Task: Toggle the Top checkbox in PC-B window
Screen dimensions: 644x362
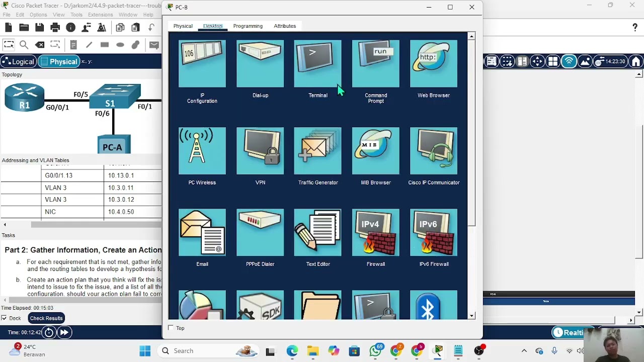Action: click(171, 328)
